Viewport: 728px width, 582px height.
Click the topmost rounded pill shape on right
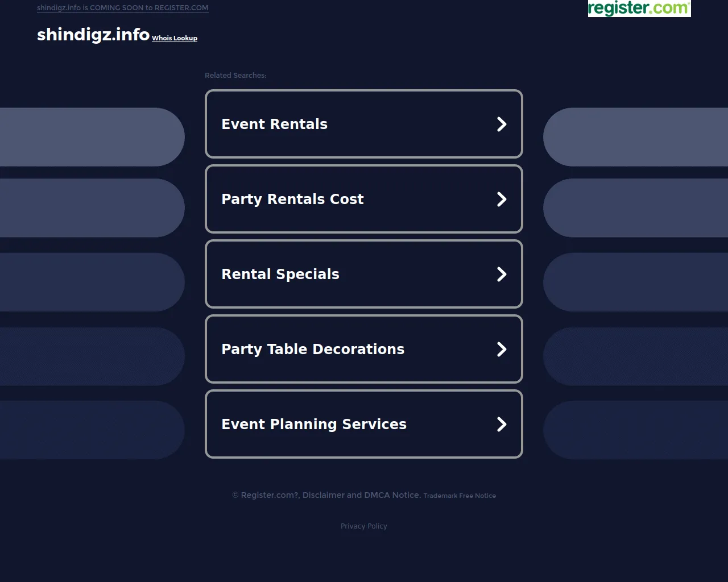(x=635, y=137)
